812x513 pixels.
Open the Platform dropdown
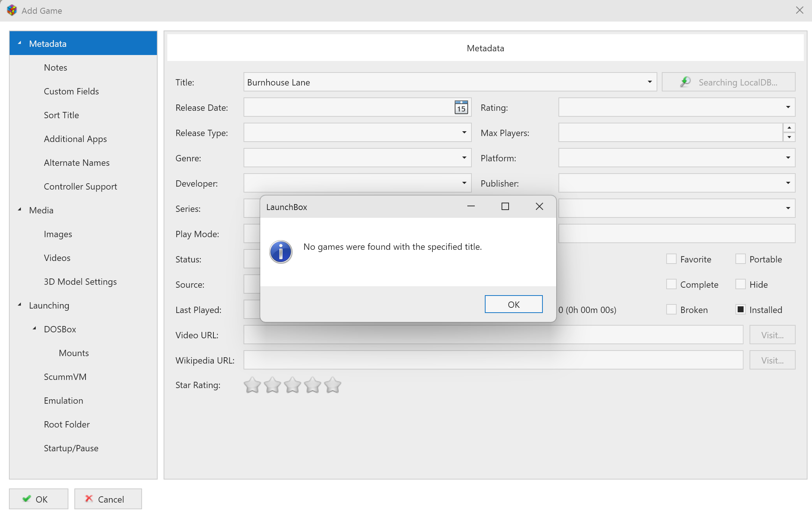coord(788,158)
